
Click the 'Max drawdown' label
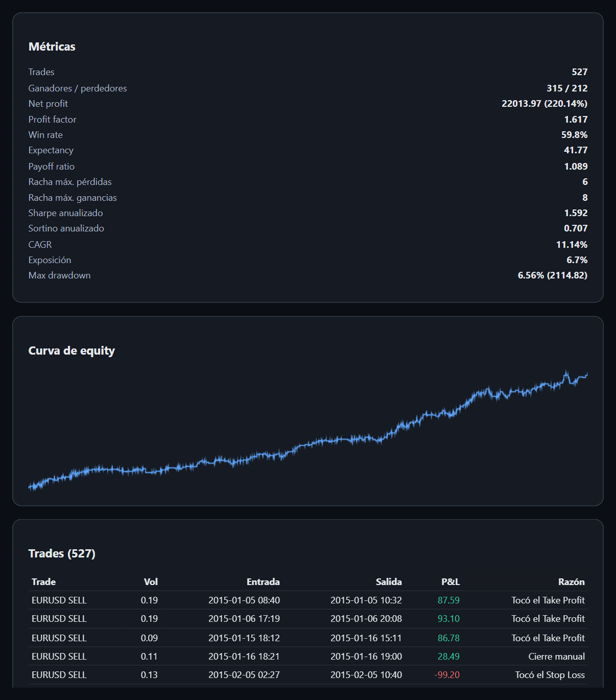[59, 275]
